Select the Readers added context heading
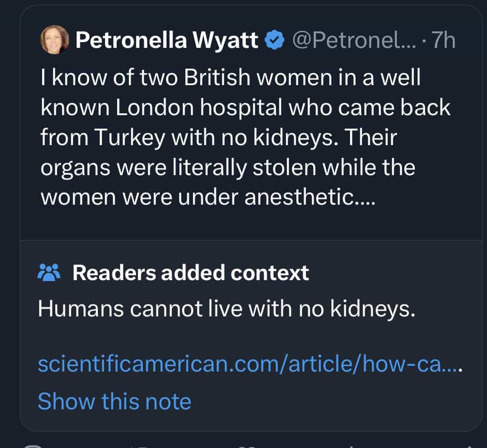The width and height of the screenshot is (487, 448). coord(190,273)
